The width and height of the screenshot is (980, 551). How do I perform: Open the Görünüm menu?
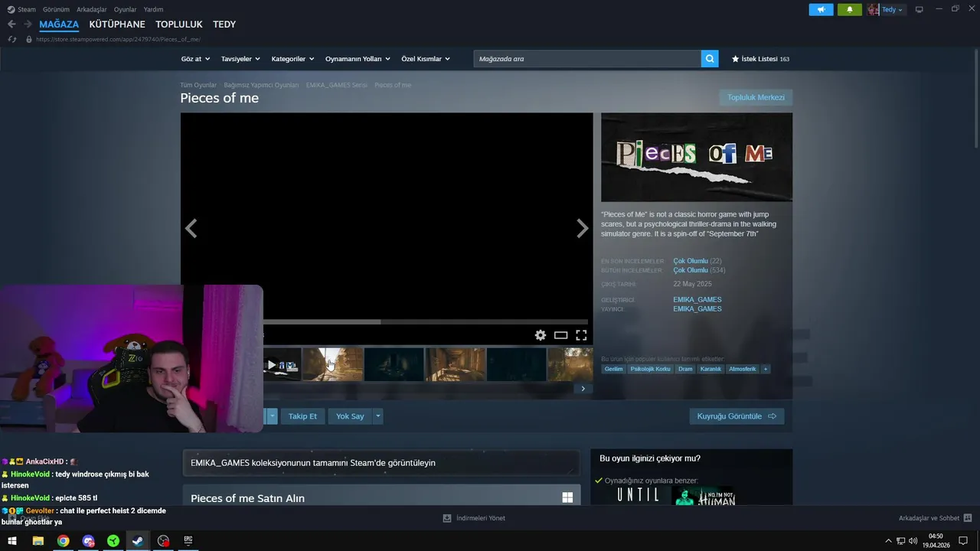pos(56,10)
